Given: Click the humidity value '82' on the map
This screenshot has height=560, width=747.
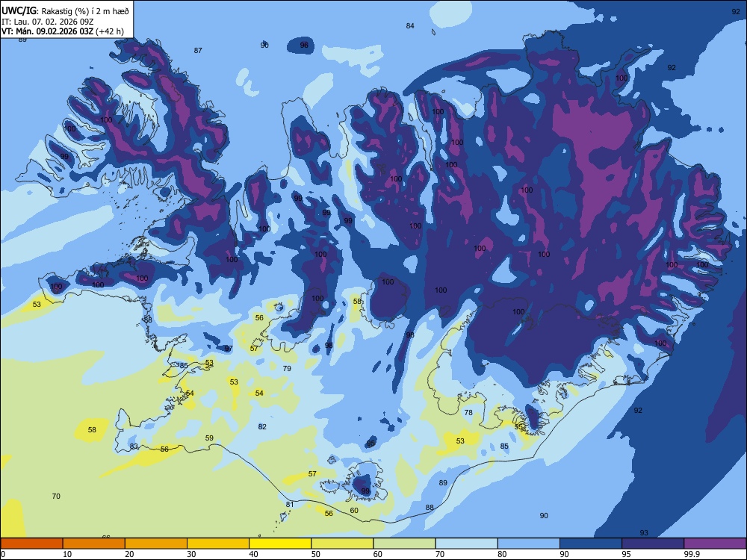Looking at the screenshot, I should click(x=262, y=426).
